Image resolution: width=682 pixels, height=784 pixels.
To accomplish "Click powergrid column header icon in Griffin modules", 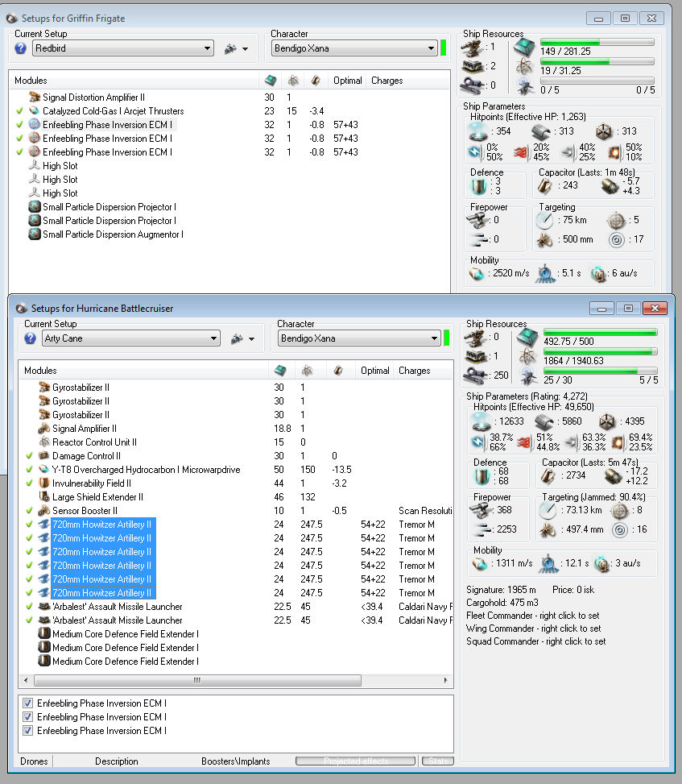I will [293, 80].
